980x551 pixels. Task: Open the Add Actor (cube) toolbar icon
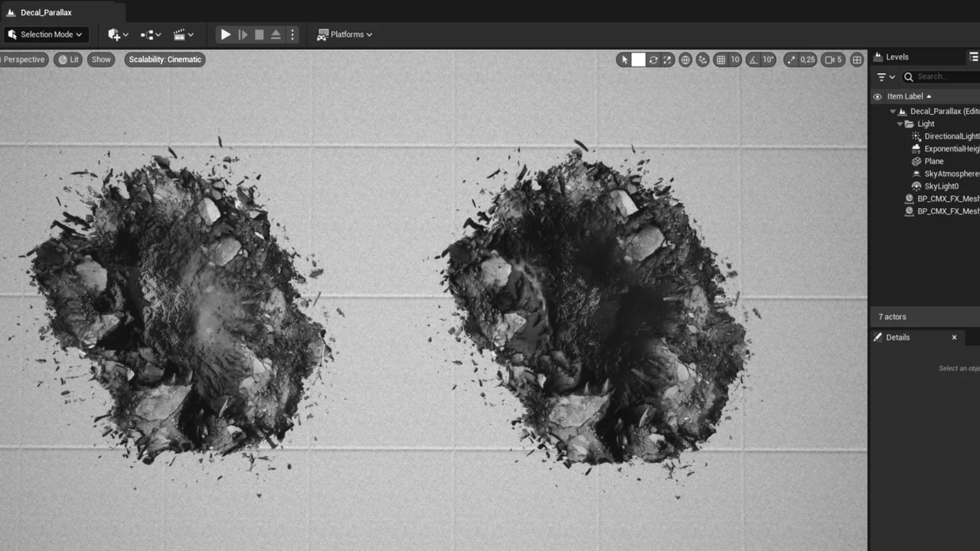[x=115, y=34]
